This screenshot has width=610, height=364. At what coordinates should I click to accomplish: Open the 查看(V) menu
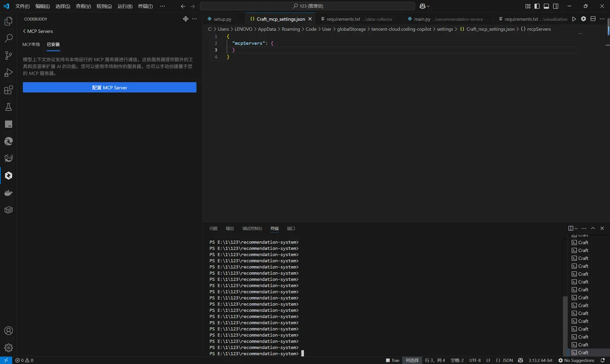tap(83, 6)
